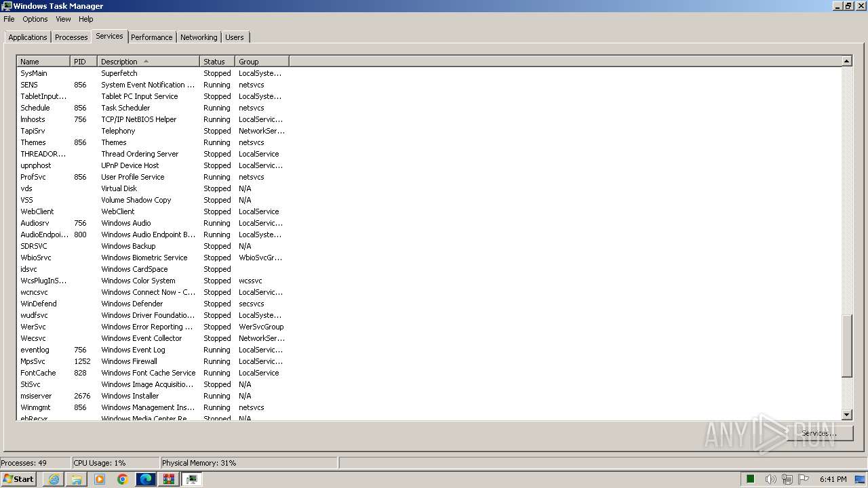Open Google Chrome from the taskbar
Image resolution: width=868 pixels, height=488 pixels.
[x=123, y=479]
